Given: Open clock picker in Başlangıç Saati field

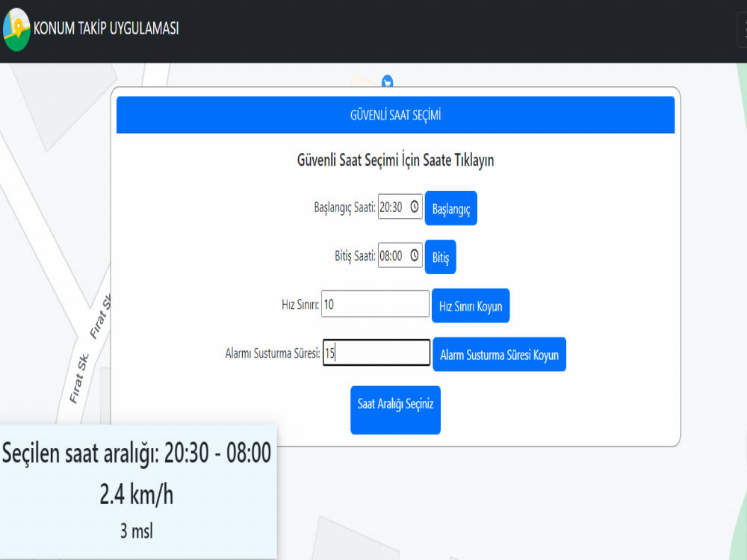Looking at the screenshot, I should coord(415,207).
